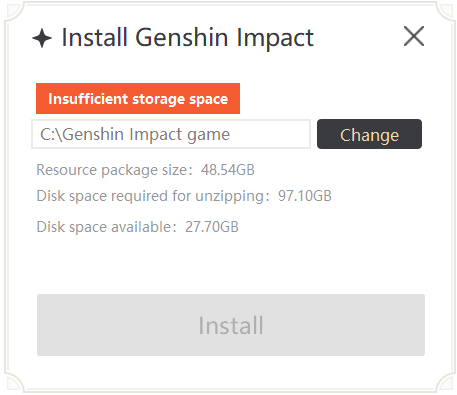
Task: Click the four-pointed star icon beside the title
Action: [x=42, y=38]
